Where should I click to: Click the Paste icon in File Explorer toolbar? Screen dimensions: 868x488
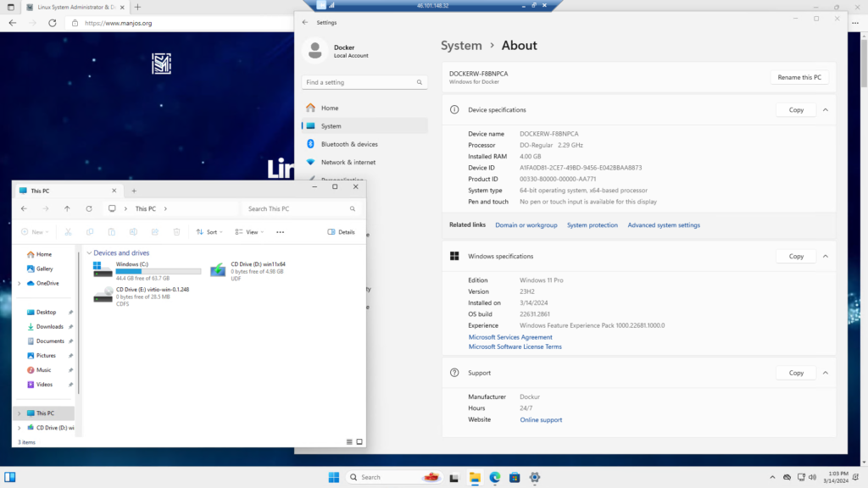point(111,232)
